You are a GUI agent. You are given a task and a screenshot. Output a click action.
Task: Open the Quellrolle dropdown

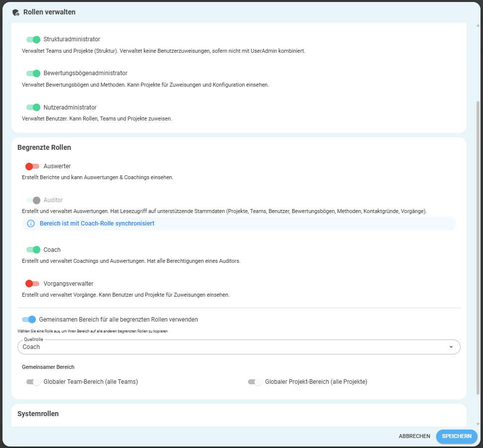click(x=239, y=347)
